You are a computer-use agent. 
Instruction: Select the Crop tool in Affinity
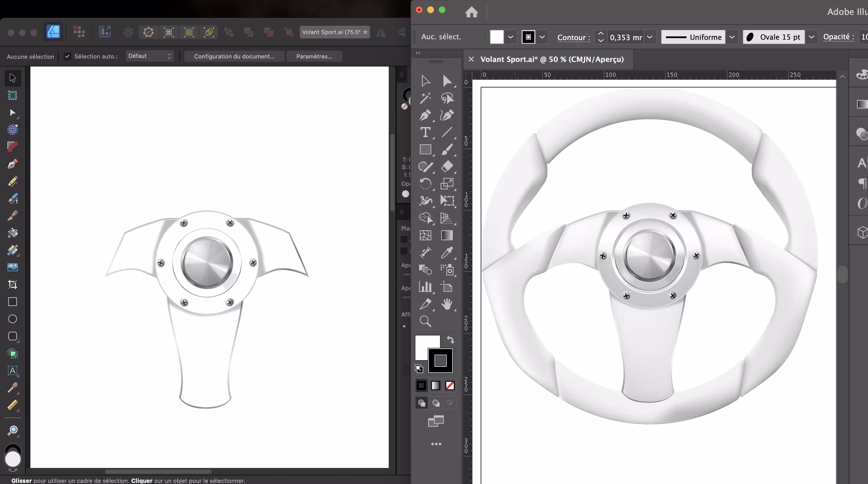tap(12, 284)
